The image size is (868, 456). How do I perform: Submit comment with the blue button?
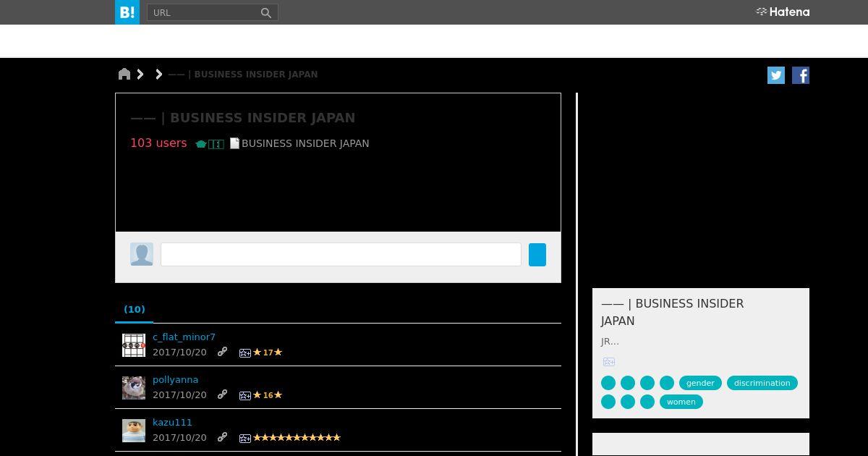click(537, 255)
